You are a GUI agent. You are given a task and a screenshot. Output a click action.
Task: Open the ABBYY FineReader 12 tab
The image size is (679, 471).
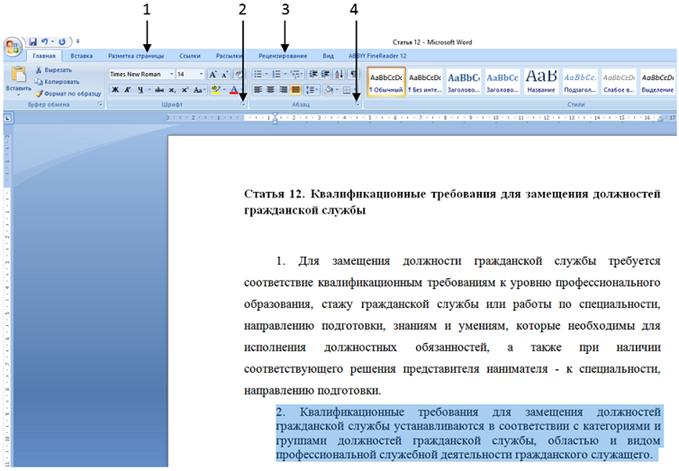click(378, 56)
